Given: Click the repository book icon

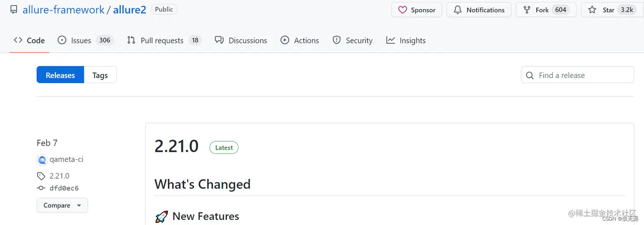Looking at the screenshot, I should [14, 10].
